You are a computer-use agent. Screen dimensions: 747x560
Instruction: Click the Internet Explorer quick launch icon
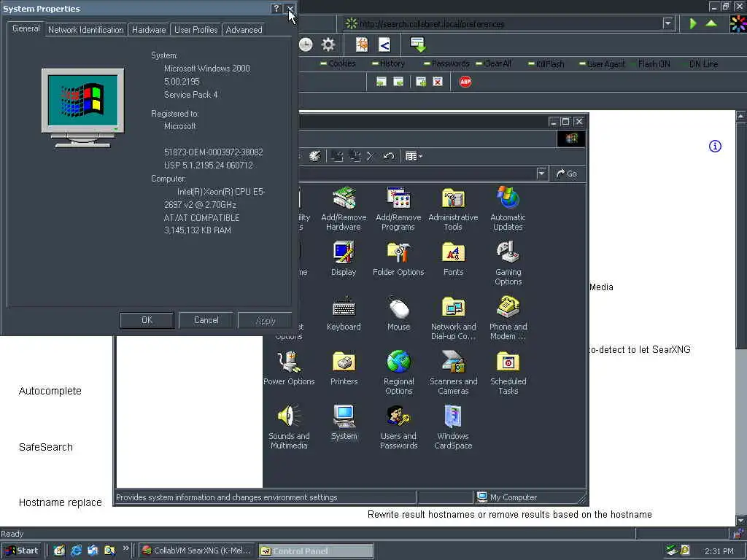(76, 551)
